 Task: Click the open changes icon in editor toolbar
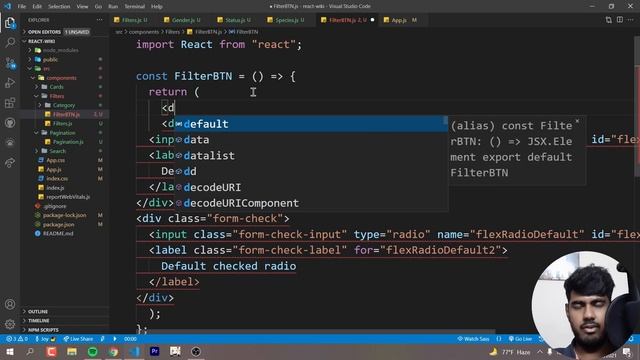(x=609, y=20)
